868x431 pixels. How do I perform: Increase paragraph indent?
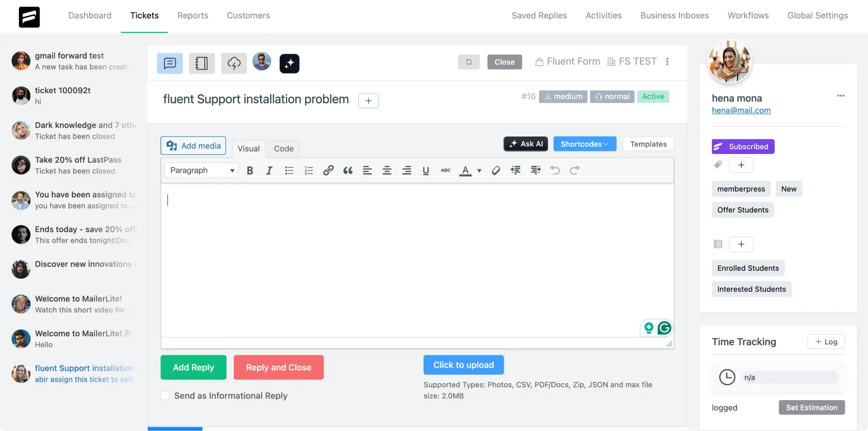[535, 170]
